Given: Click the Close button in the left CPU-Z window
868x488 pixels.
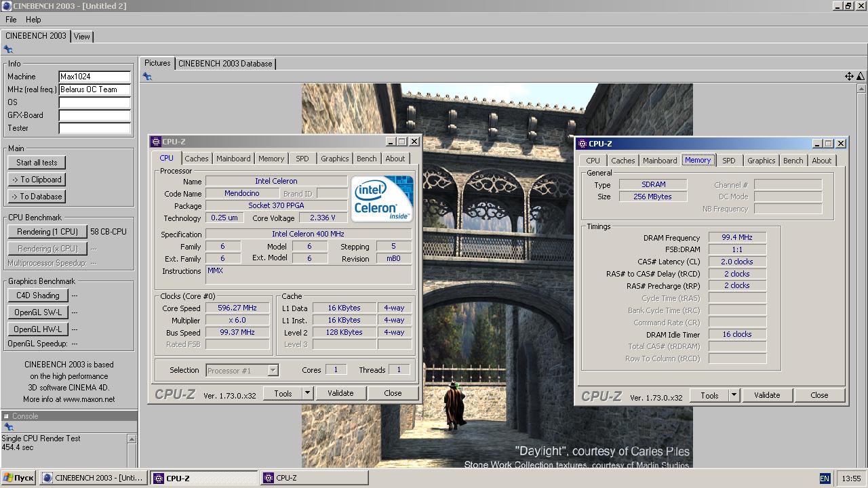Looking at the screenshot, I should [393, 393].
